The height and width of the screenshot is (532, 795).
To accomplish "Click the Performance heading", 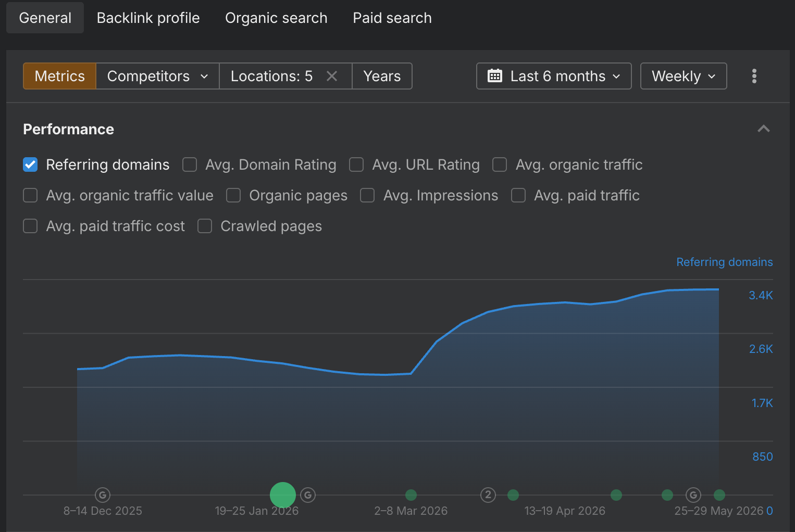I will pos(68,129).
